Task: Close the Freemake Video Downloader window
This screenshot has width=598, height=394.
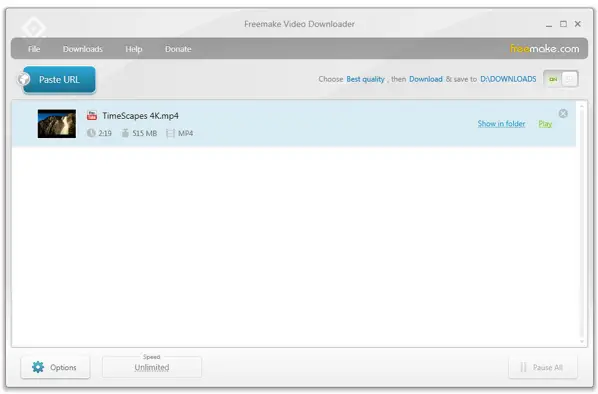Action: coord(578,24)
